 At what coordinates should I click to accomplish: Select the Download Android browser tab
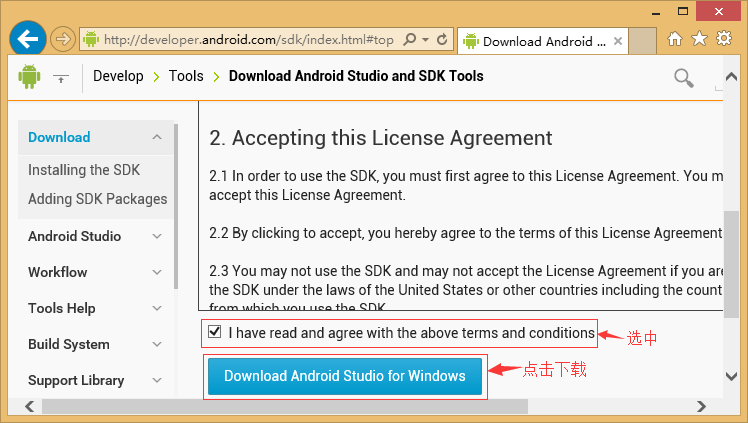pos(543,41)
